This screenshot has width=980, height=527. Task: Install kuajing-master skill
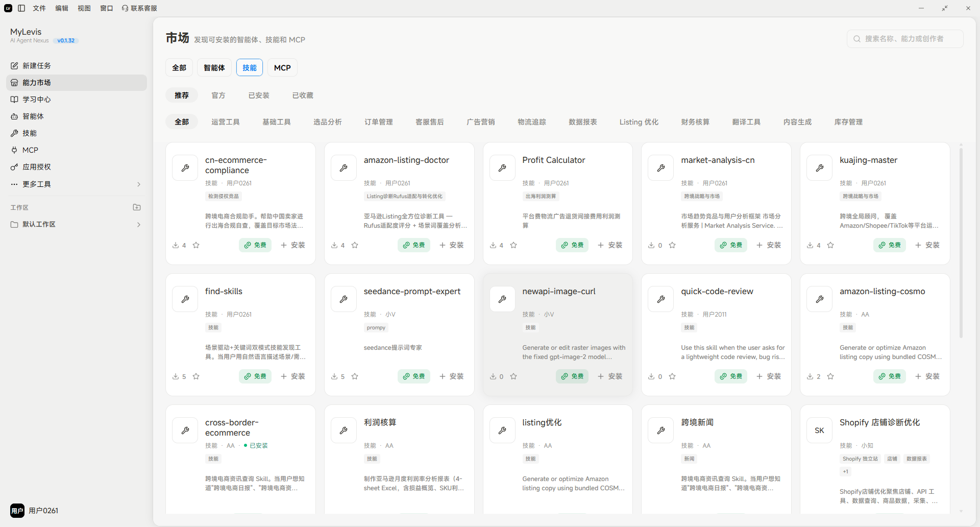coord(927,245)
